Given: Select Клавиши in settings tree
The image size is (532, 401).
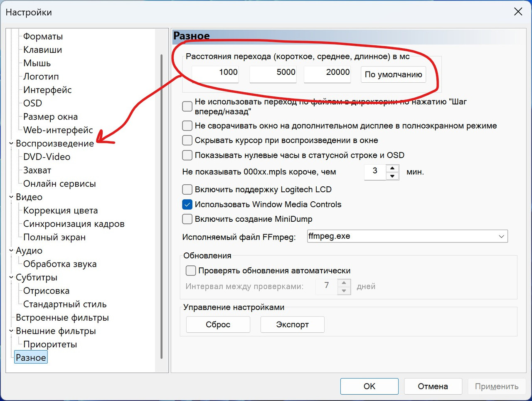Looking at the screenshot, I should click(x=42, y=50).
